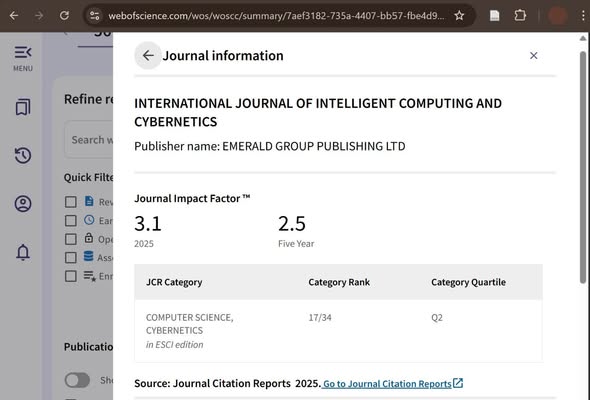Screen dimensions: 590x400
Task: Open the collapsed MENU icon in sidebar
Action: [23, 58]
